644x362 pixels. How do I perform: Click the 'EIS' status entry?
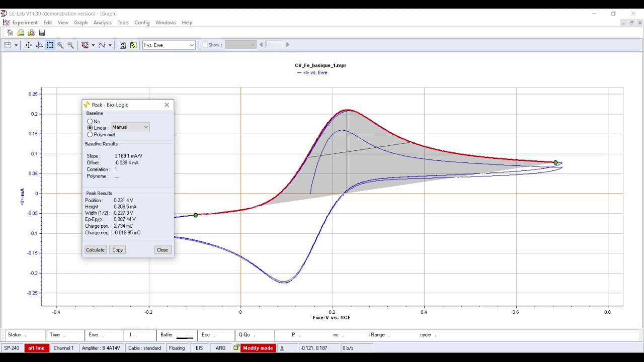(199, 348)
